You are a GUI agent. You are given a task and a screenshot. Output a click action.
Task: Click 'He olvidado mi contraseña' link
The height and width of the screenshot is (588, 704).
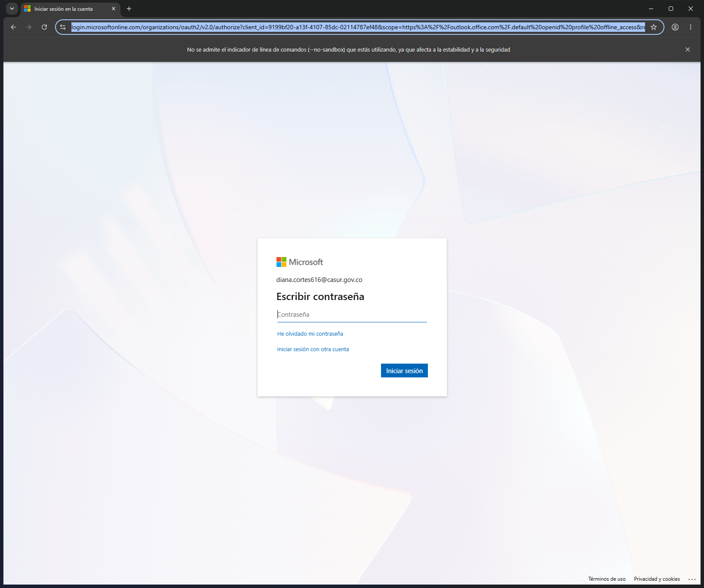(310, 334)
